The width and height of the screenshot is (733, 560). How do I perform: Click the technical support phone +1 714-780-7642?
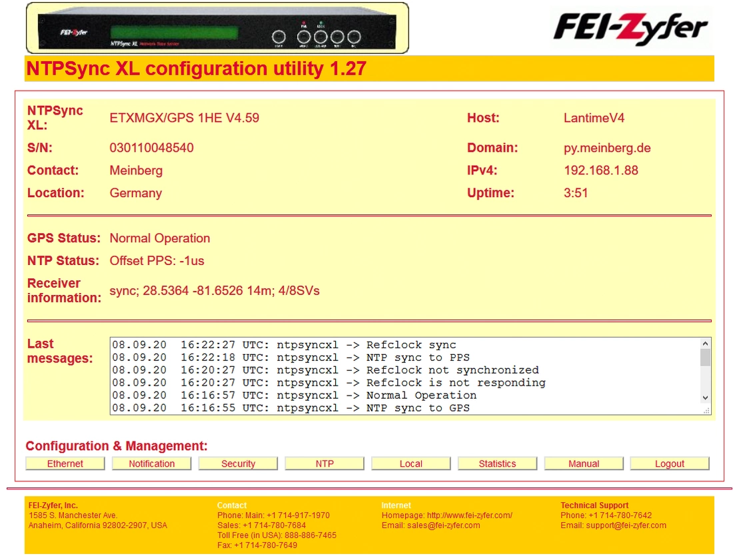tap(620, 515)
